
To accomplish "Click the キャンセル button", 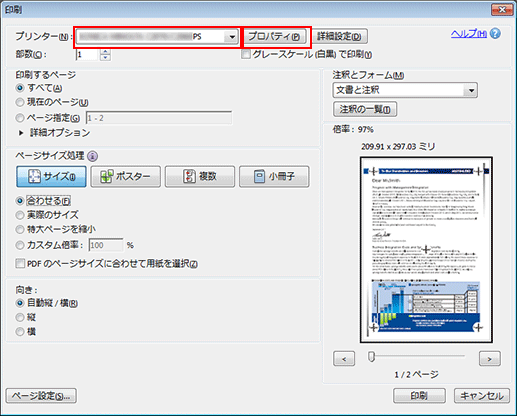I will [482, 396].
